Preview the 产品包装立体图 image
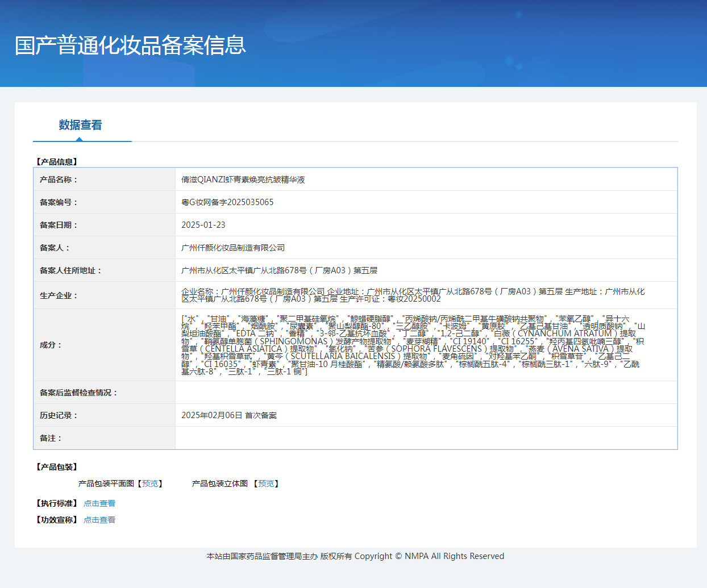 pos(266,483)
